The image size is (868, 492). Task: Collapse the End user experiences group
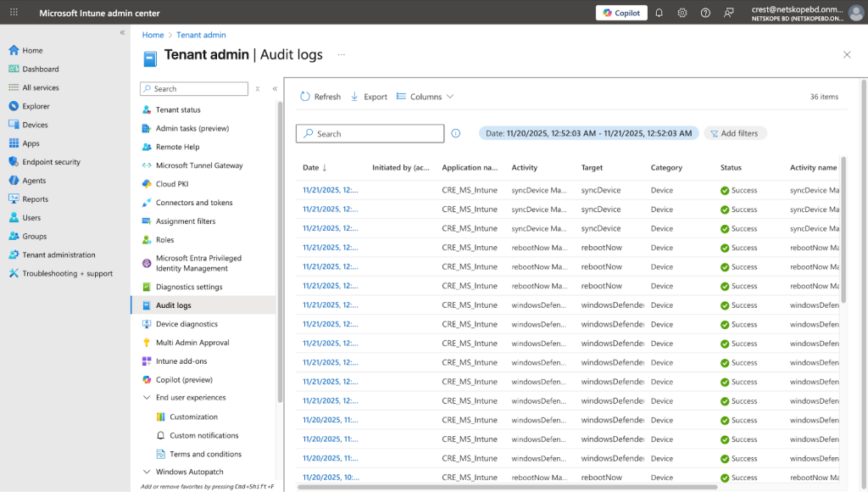pyautogui.click(x=147, y=397)
